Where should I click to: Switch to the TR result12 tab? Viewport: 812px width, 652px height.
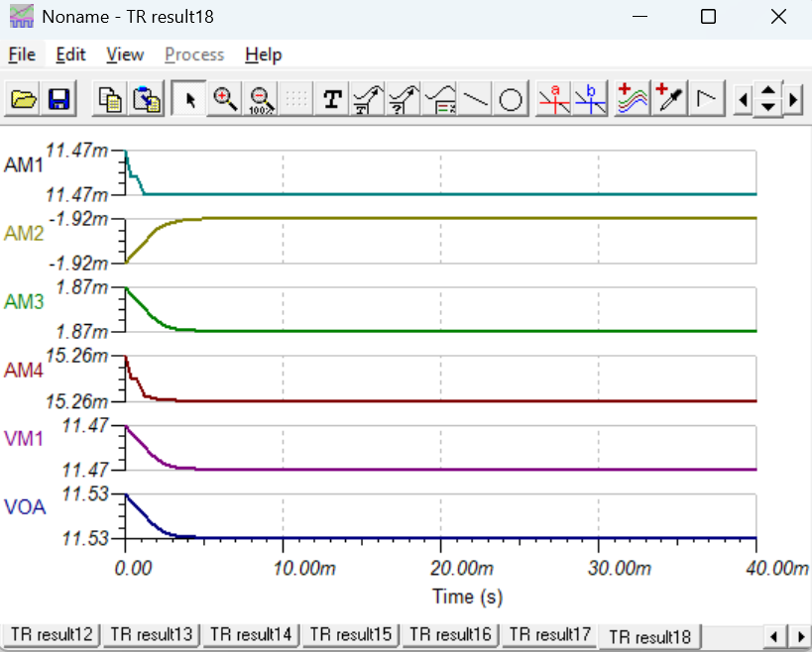tap(52, 634)
